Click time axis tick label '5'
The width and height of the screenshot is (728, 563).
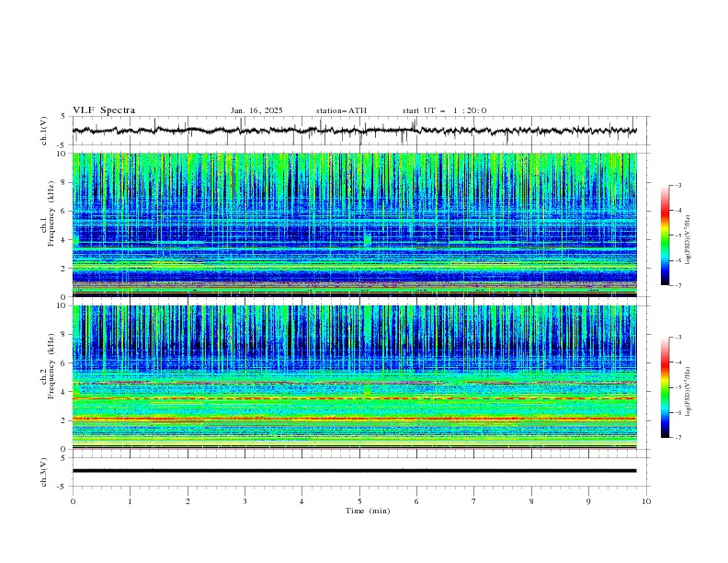pos(359,501)
